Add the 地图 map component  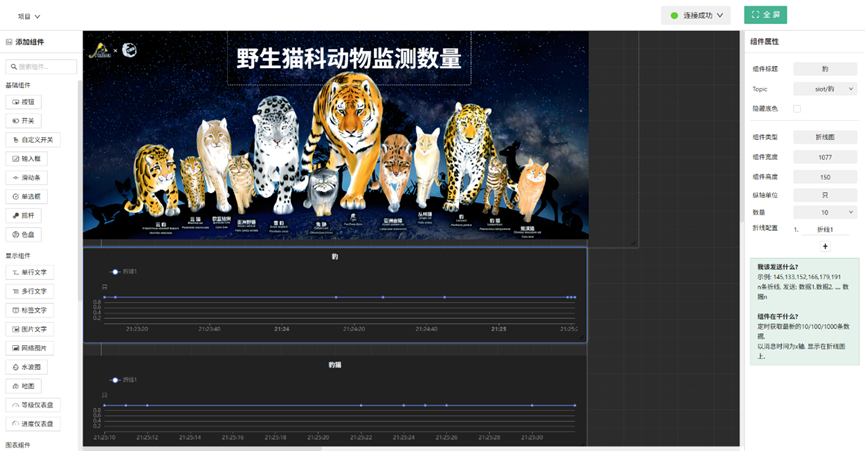pyautogui.click(x=28, y=386)
